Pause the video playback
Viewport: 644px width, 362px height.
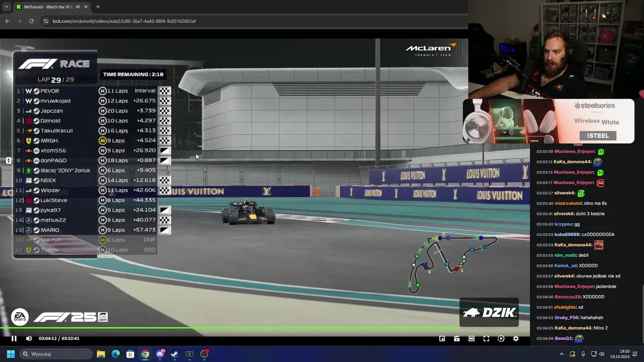pos(14,338)
